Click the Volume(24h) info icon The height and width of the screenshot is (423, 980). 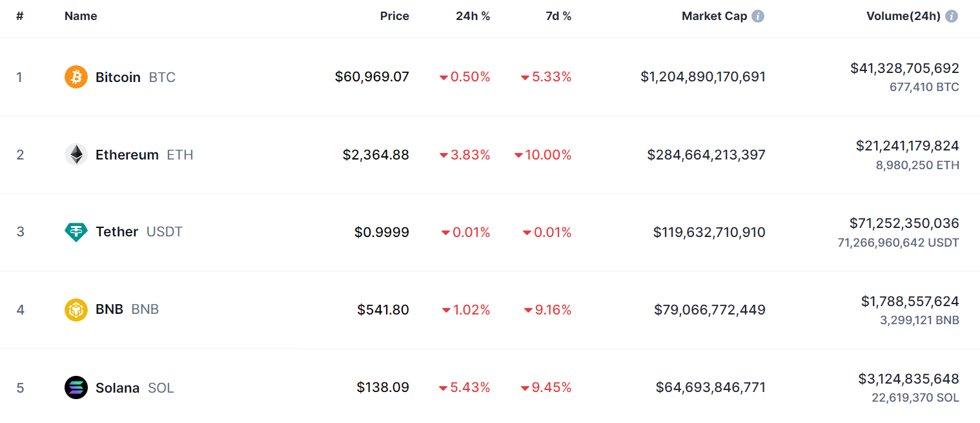952,16
